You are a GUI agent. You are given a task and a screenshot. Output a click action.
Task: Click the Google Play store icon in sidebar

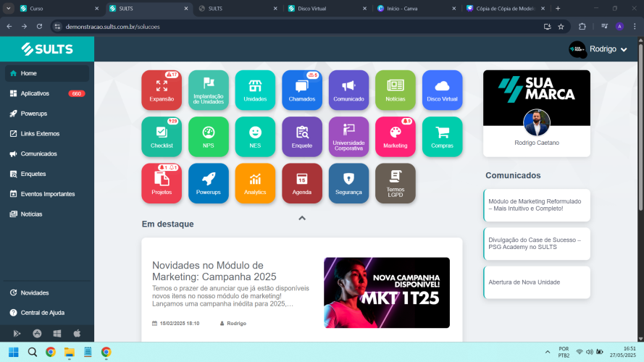(17, 333)
